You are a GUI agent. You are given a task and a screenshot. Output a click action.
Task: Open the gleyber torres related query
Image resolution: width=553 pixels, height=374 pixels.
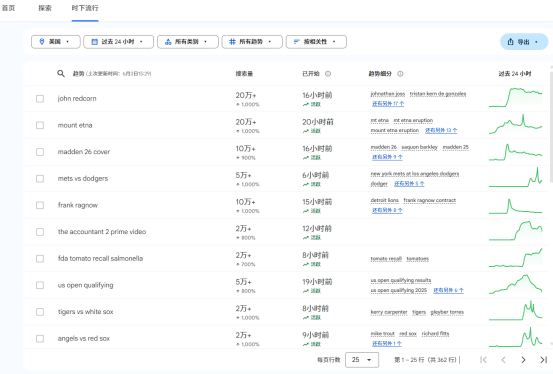coord(447,312)
